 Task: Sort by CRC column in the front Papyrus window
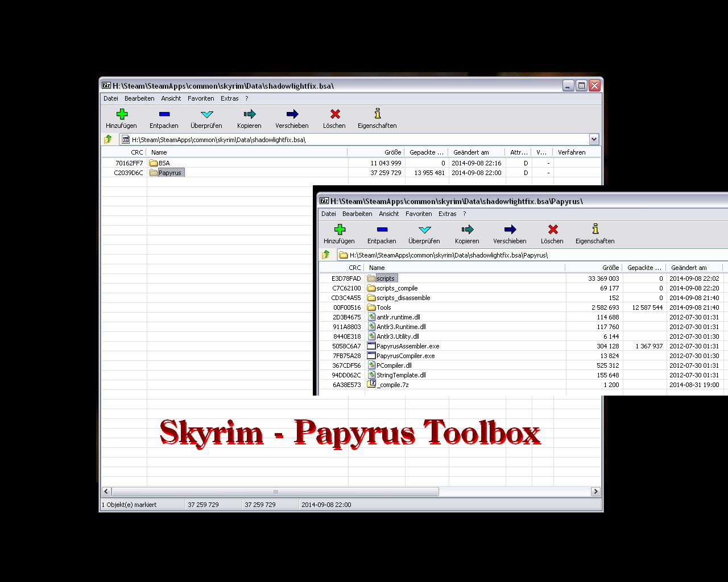pos(342,268)
